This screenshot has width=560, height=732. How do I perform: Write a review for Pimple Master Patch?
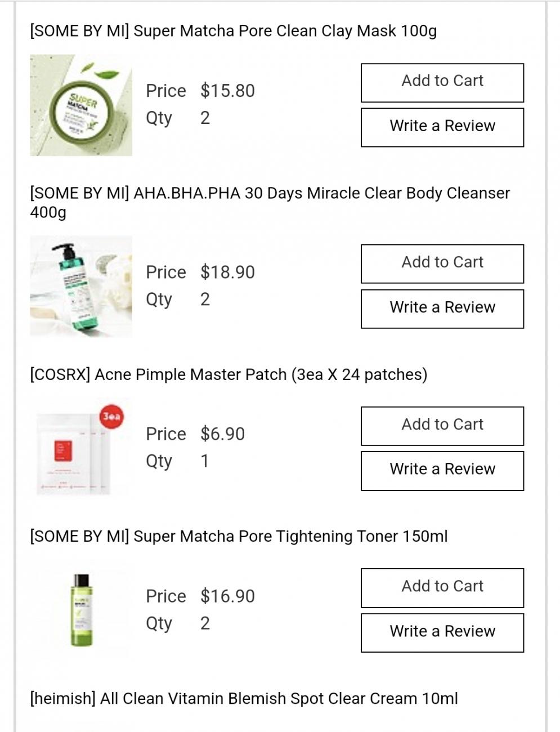pos(442,470)
